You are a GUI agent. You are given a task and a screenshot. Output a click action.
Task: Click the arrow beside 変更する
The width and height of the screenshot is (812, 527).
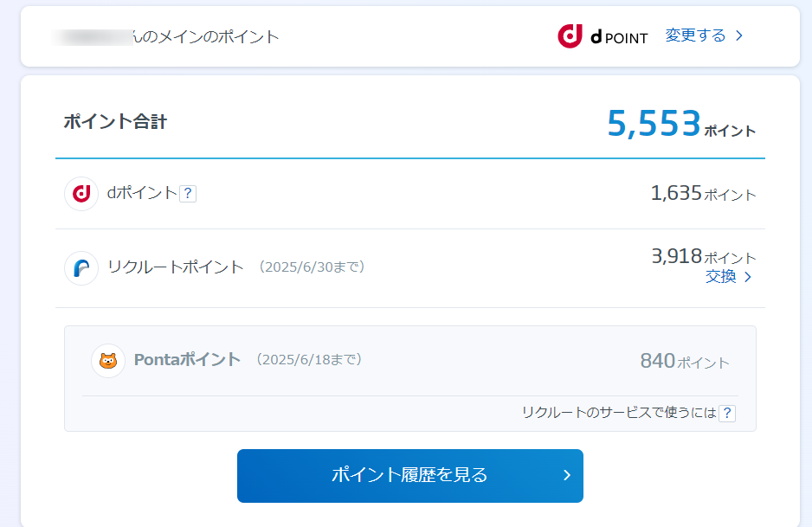(x=739, y=36)
